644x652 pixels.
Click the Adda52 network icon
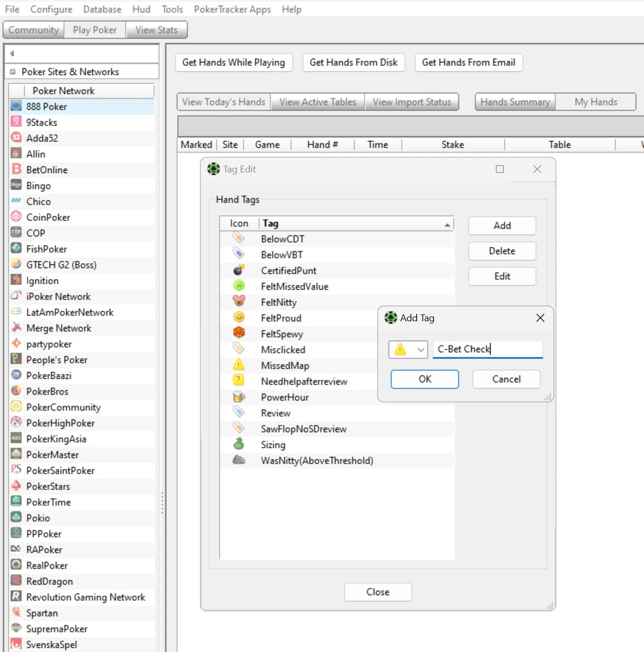click(x=16, y=138)
